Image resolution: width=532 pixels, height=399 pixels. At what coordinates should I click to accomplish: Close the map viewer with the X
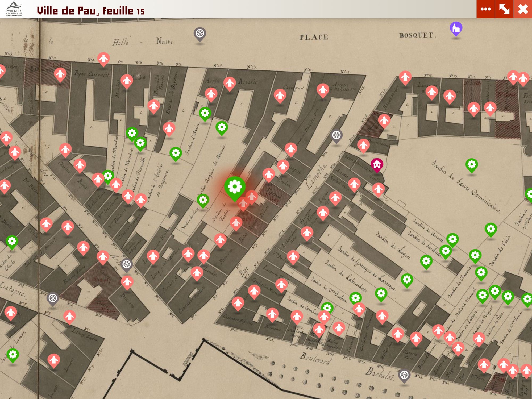pyautogui.click(x=523, y=9)
